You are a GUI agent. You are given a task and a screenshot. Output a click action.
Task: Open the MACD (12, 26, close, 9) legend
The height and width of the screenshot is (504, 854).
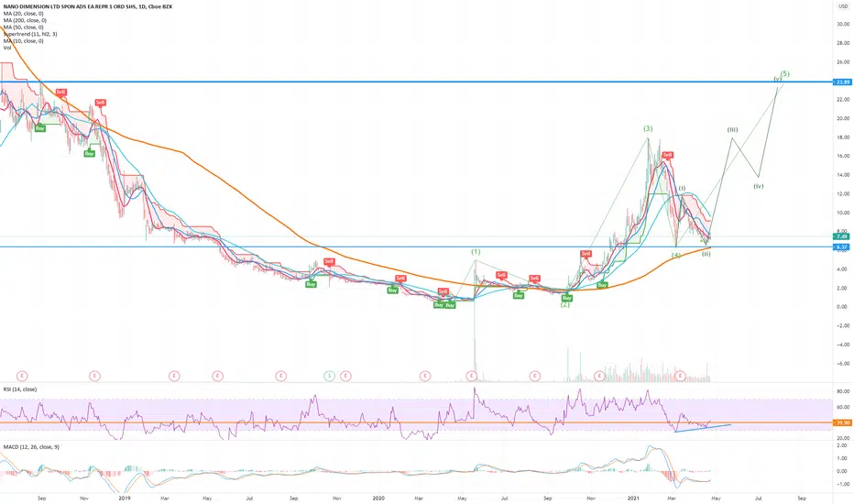pyautogui.click(x=31, y=447)
